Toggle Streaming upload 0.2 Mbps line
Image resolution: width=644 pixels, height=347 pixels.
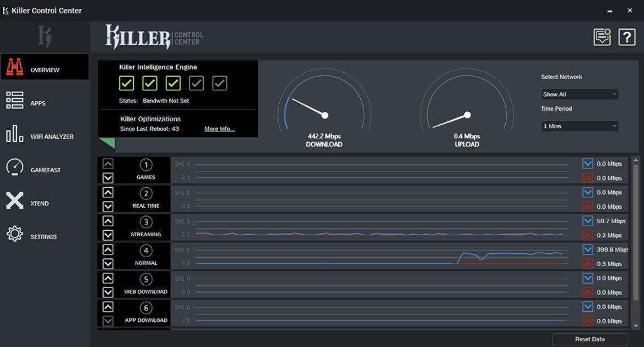pos(588,235)
